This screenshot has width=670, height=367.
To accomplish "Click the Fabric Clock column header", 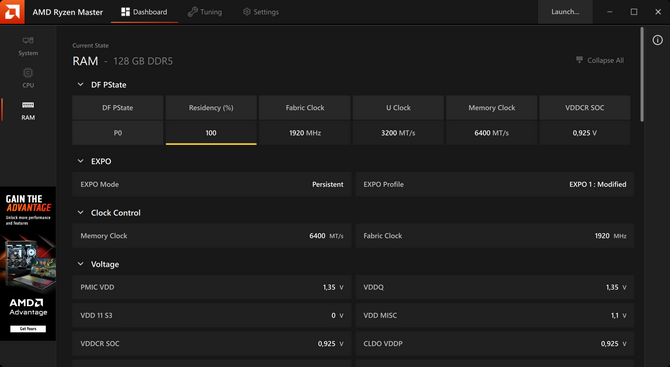I will pos(305,108).
